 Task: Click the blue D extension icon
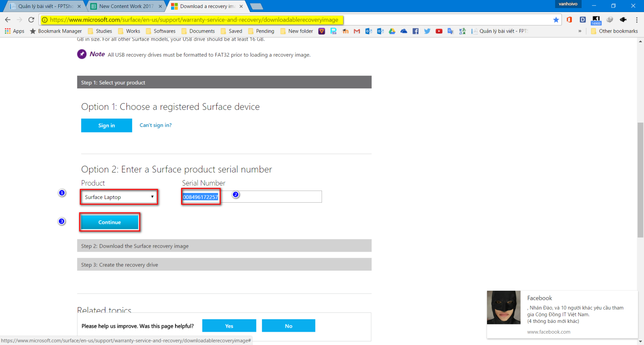click(582, 20)
